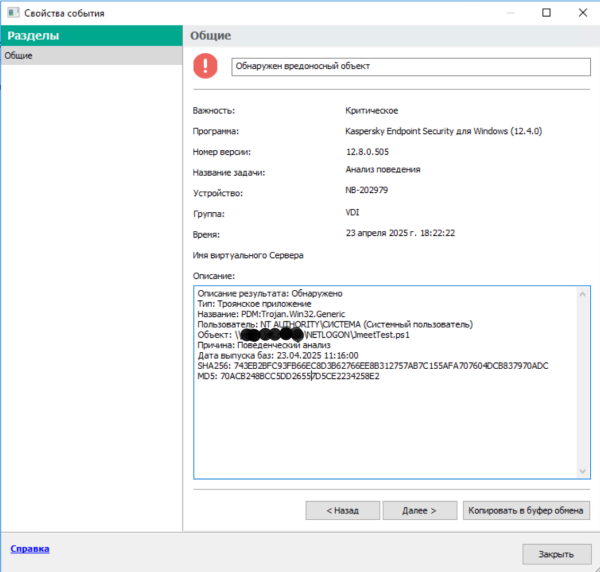Close window with the X button
Viewport: 600px width, 572px height.
[x=583, y=13]
